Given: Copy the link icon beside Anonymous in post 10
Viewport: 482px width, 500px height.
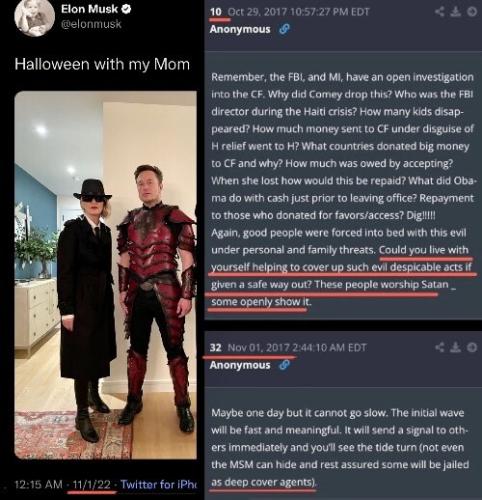Looking at the screenshot, I should [284, 29].
